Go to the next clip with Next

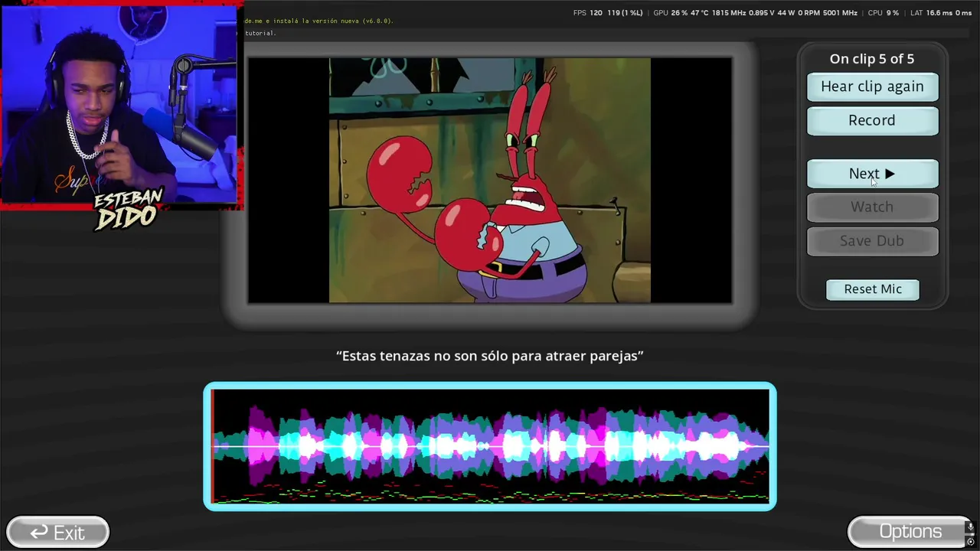pyautogui.click(x=872, y=174)
